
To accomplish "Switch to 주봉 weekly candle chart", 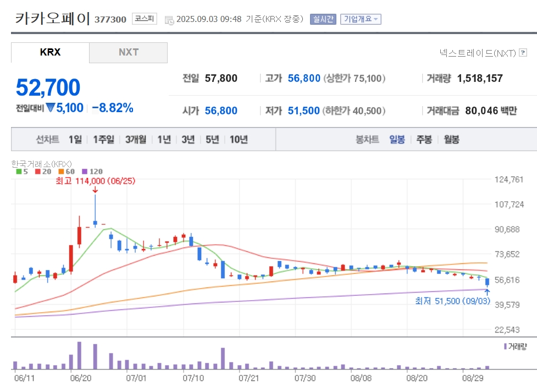I will (424, 140).
